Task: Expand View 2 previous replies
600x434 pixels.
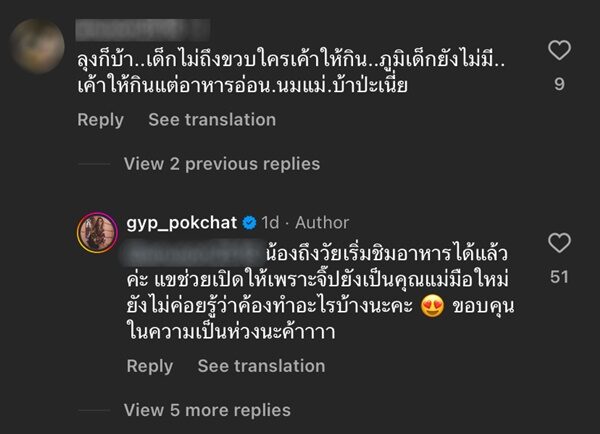Action: (221, 164)
